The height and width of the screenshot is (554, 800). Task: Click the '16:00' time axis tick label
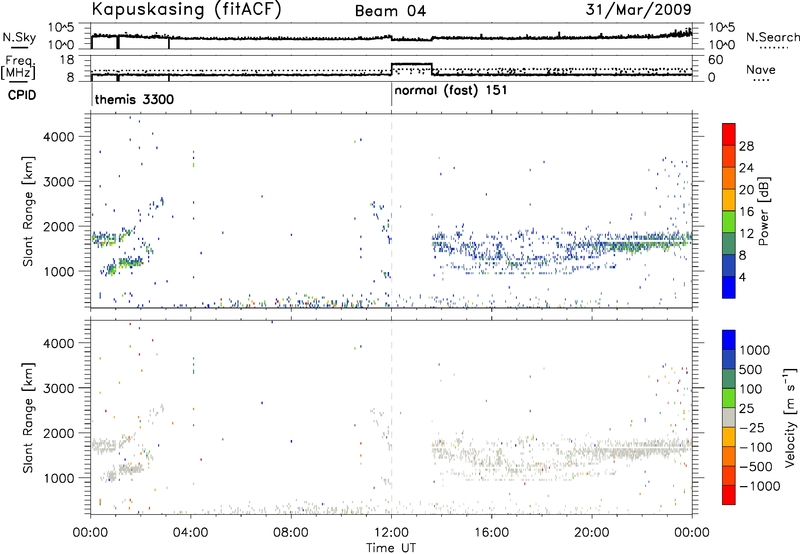coord(491,533)
